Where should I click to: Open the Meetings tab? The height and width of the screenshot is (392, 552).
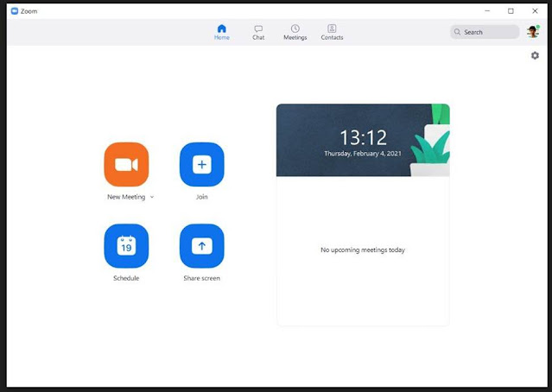coord(295,32)
